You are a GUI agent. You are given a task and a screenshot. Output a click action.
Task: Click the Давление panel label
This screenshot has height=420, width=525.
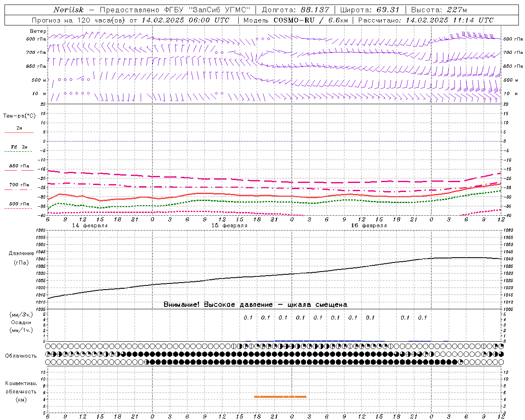[21, 253]
